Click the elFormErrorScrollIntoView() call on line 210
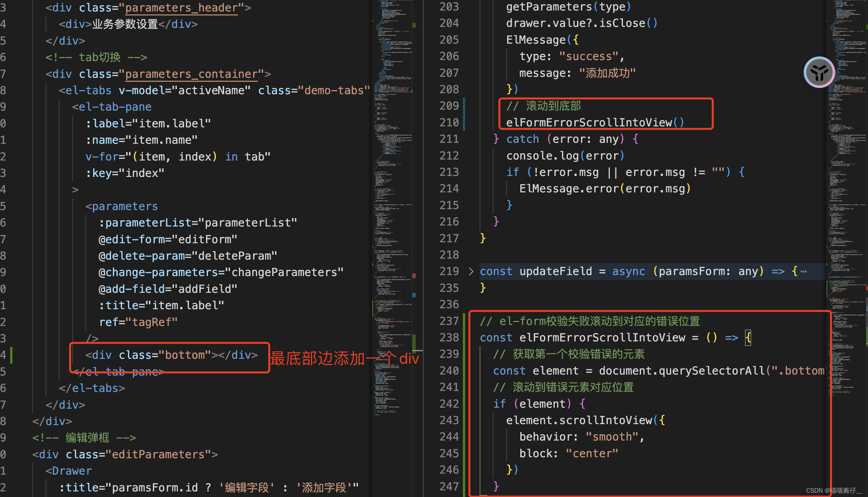The width and height of the screenshot is (868, 497). tap(595, 122)
